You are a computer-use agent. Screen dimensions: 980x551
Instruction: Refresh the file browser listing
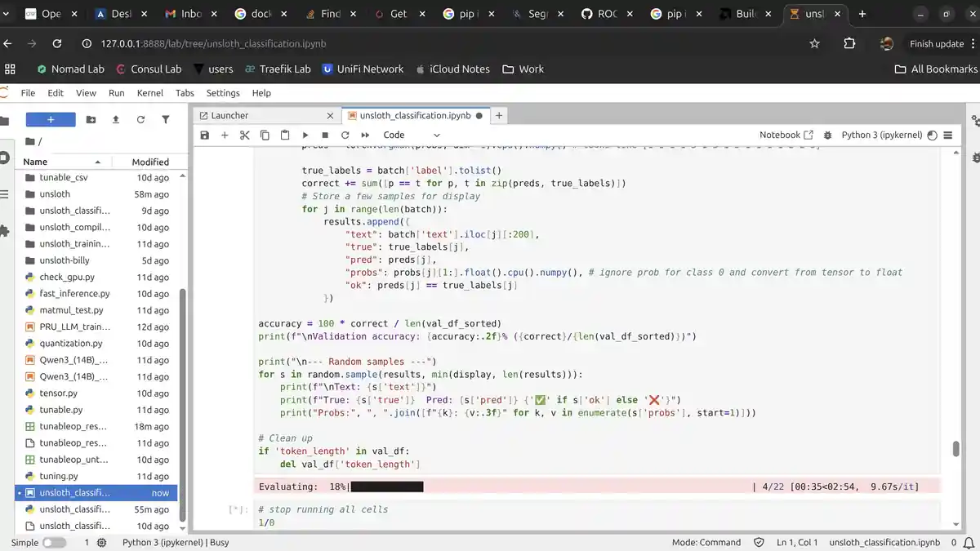[x=140, y=119]
